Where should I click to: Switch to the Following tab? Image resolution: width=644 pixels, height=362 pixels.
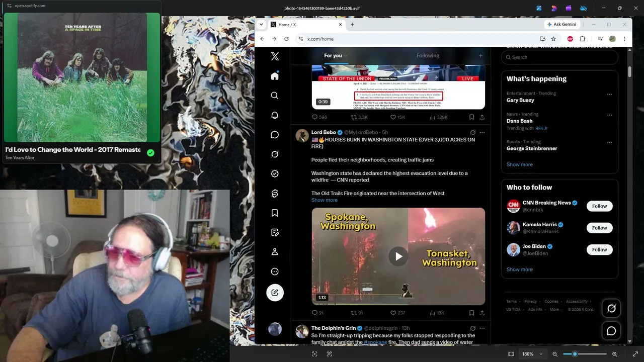tap(428, 56)
